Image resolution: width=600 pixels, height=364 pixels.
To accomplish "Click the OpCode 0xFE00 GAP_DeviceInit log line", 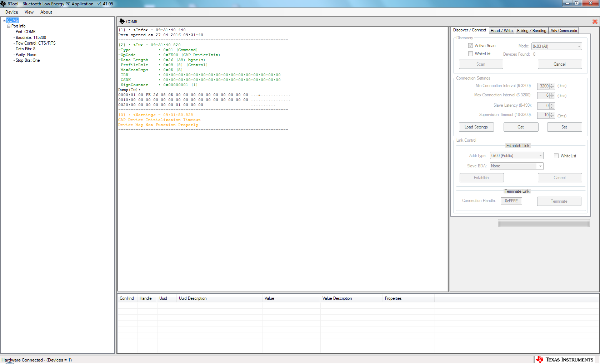I will pyautogui.click(x=169, y=55).
